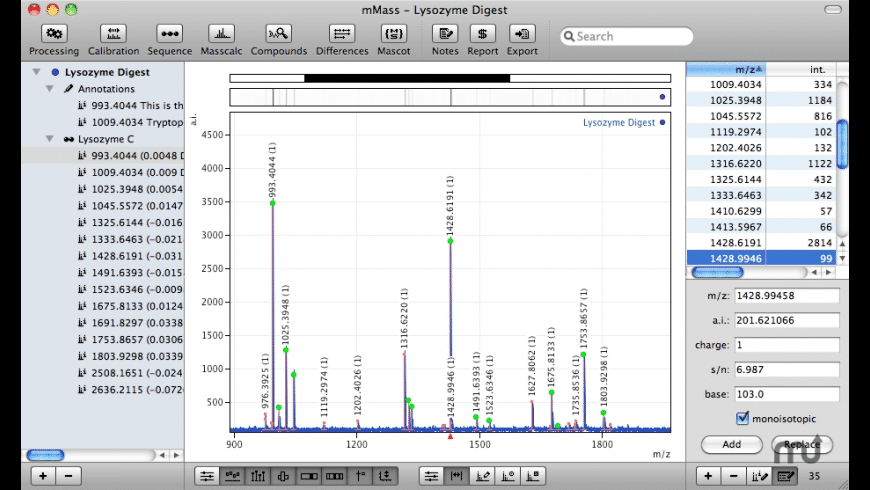Toggle peak ticks display in spectrum
Viewport: 870px width, 490px height.
[257, 476]
